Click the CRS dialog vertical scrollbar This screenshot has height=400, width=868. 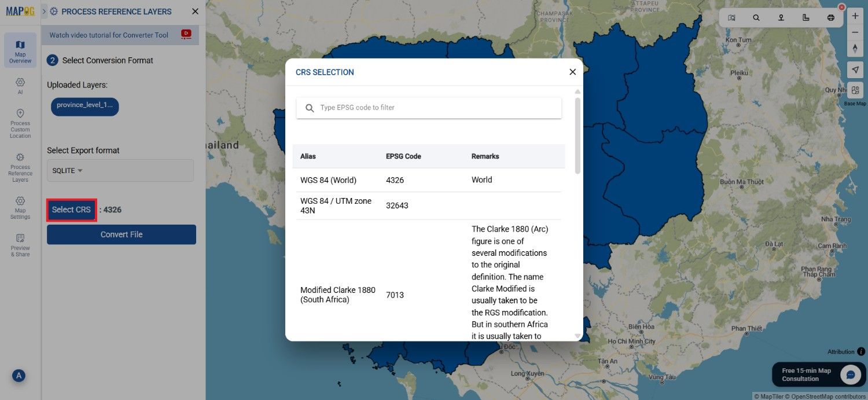578,135
